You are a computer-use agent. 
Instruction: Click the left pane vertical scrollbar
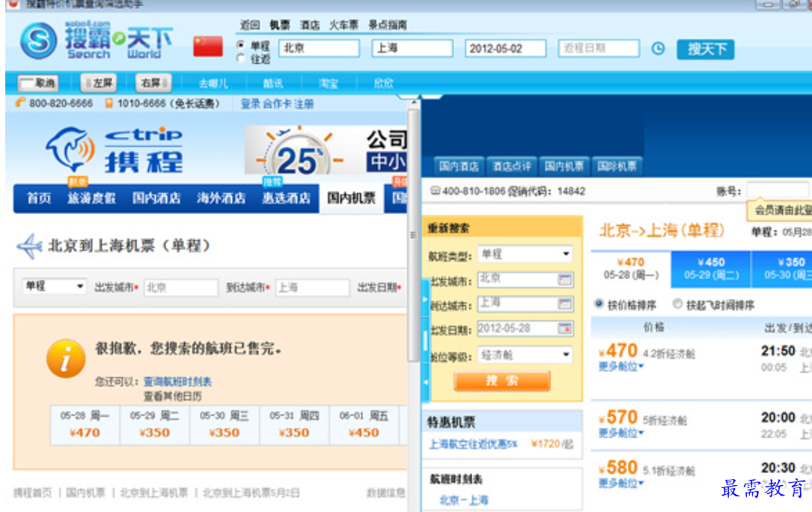[413, 234]
